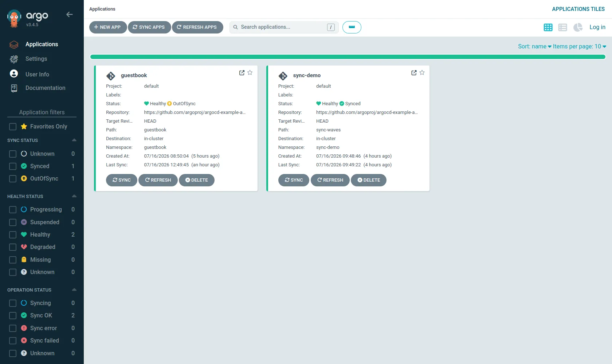Check the Healthy filter checkbox
This screenshot has width=612, height=364.
tap(13, 235)
